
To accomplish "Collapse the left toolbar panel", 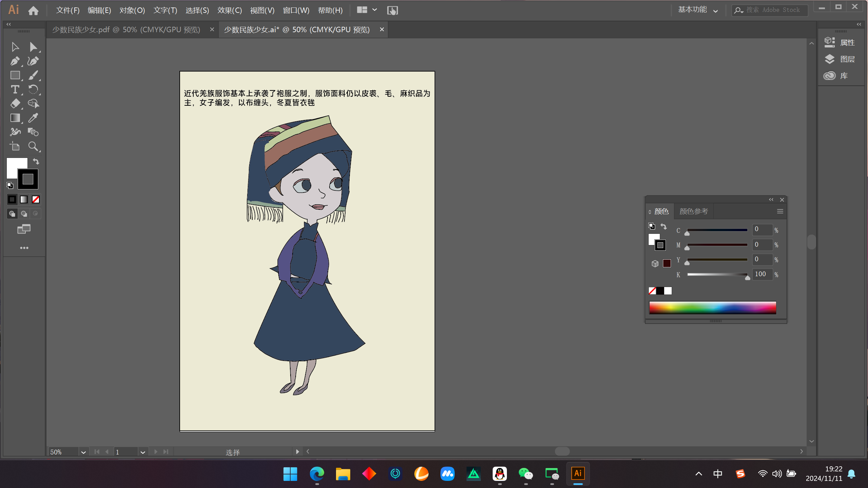I will pyautogui.click(x=9, y=24).
